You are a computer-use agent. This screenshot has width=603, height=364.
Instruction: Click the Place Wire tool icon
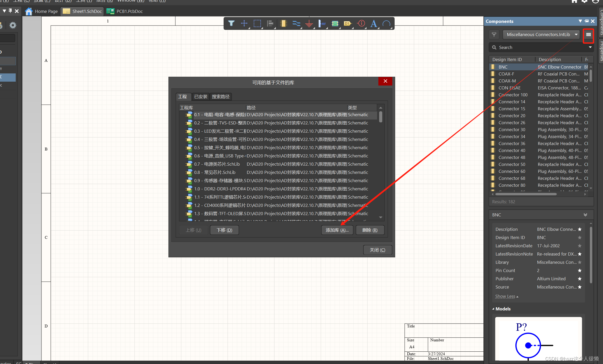pyautogui.click(x=296, y=23)
